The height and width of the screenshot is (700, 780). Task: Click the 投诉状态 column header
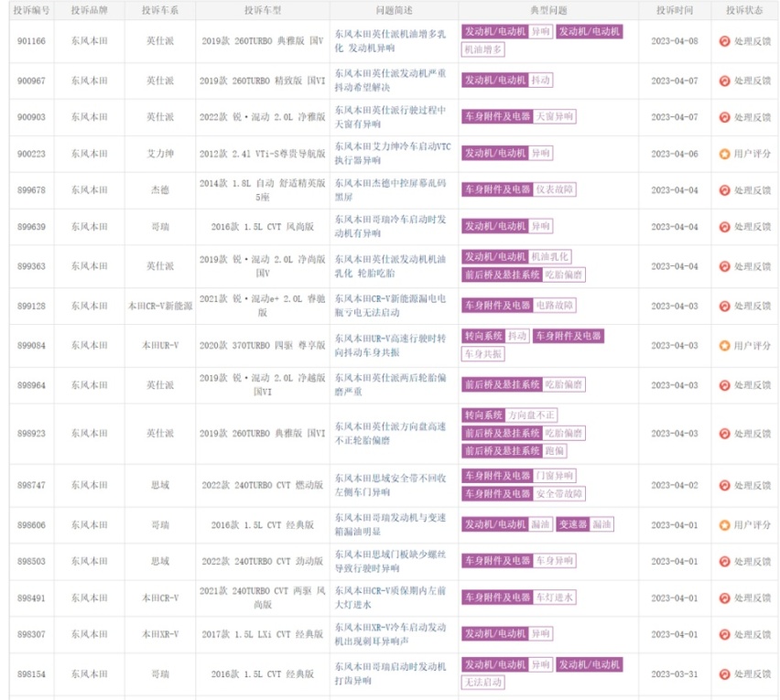point(744,10)
